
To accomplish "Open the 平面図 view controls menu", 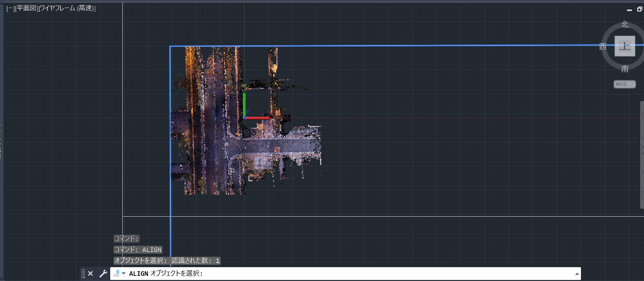I will [x=26, y=8].
